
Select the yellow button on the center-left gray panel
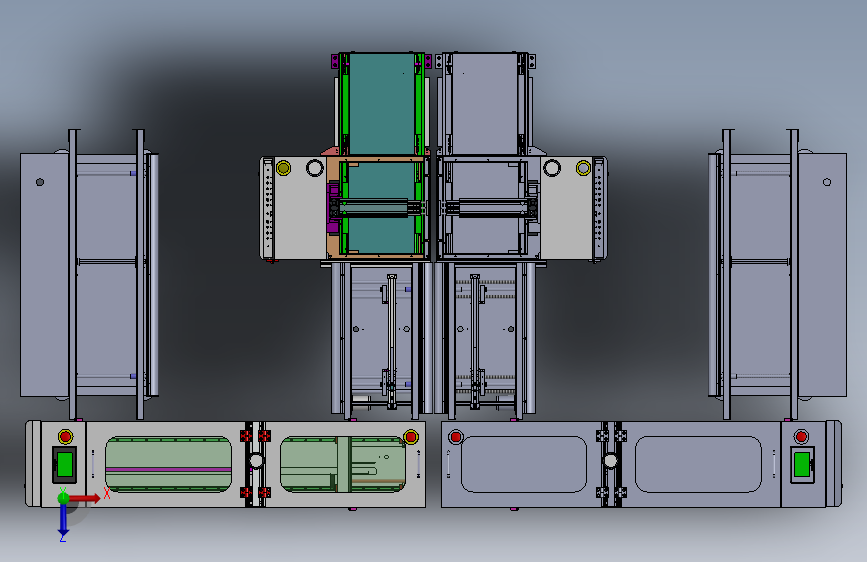coord(283,168)
